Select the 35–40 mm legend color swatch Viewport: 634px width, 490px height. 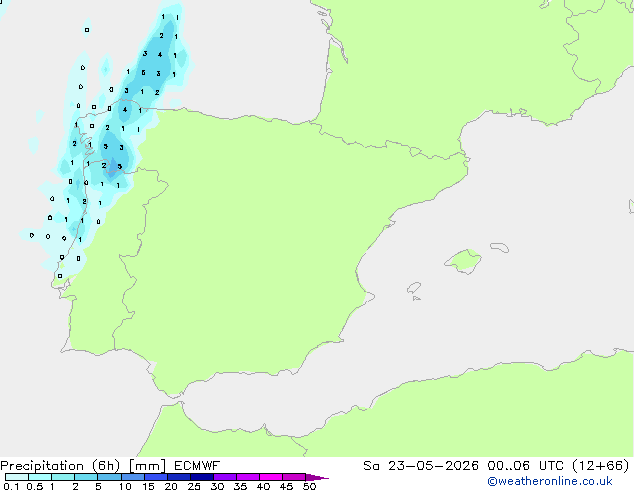click(247, 477)
